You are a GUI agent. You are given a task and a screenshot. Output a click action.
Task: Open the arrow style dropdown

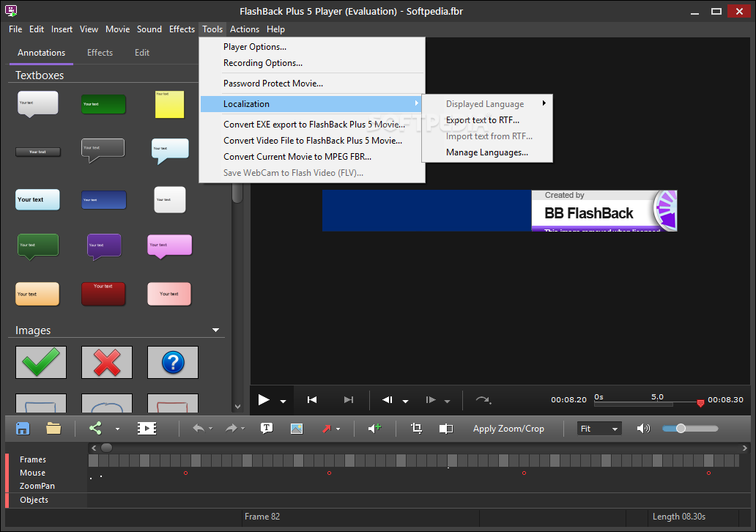(x=338, y=429)
